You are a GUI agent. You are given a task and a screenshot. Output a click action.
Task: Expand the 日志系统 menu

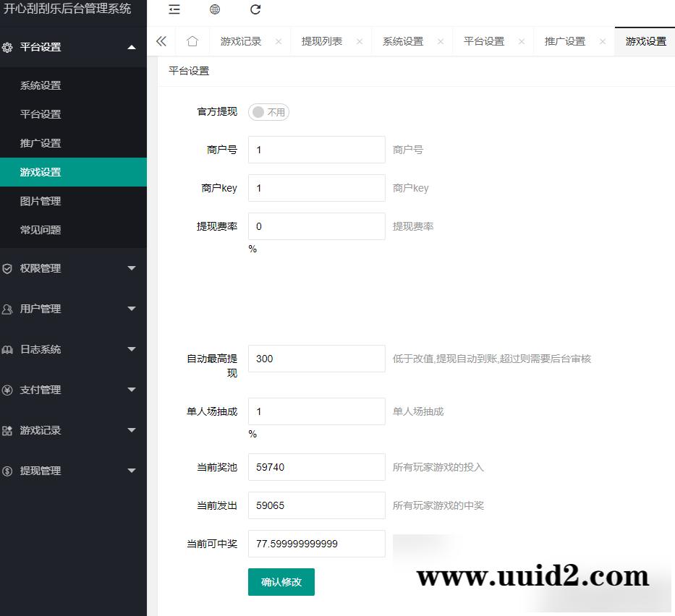(73, 349)
